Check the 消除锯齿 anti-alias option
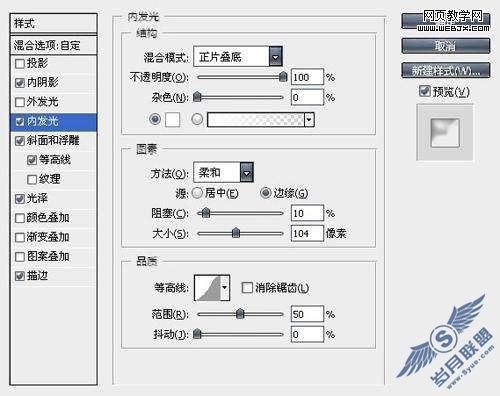Viewport: 500px width, 396px height. (247, 287)
